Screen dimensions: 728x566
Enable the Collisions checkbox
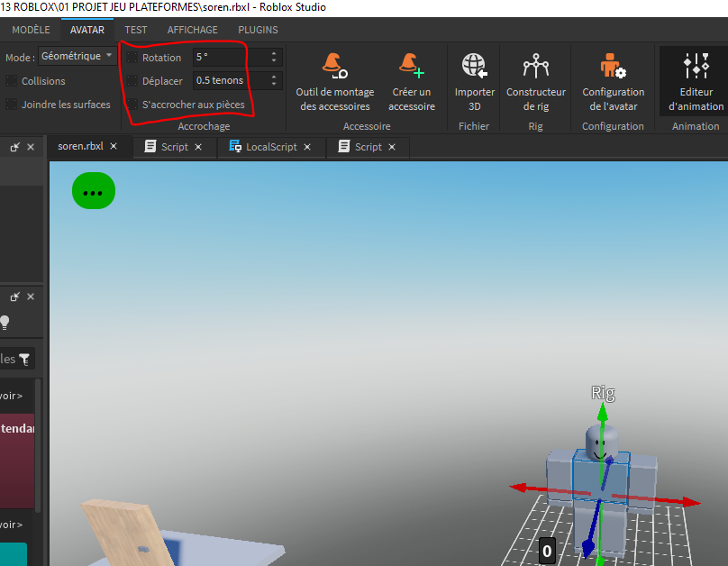[11, 81]
